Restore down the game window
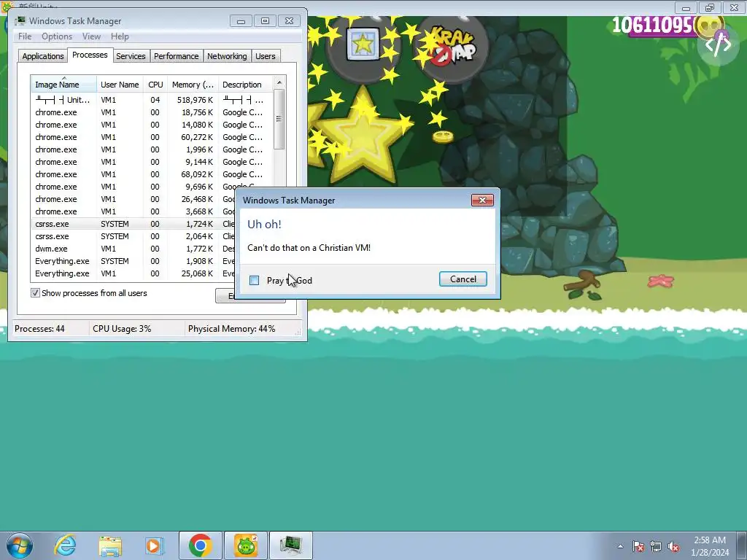Viewport: 747px width, 560px height. (709, 7)
